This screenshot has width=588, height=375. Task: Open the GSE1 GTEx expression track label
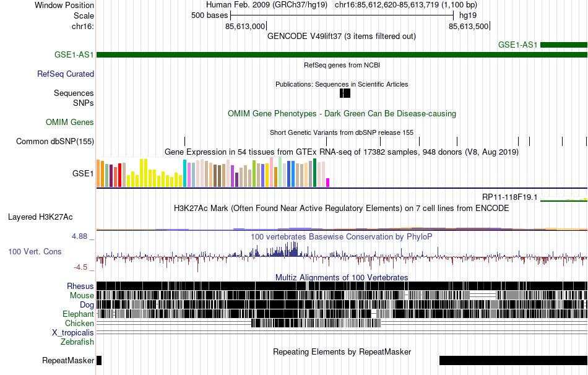pos(83,173)
